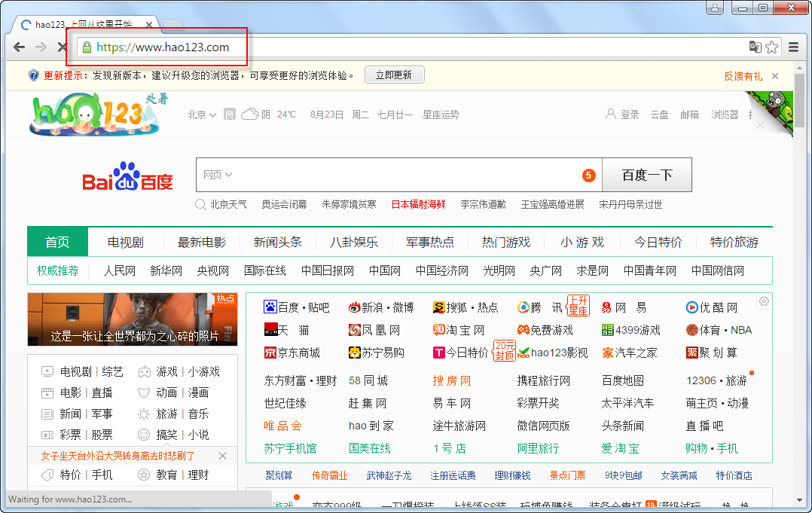Open the 唯品会 link

(282, 426)
